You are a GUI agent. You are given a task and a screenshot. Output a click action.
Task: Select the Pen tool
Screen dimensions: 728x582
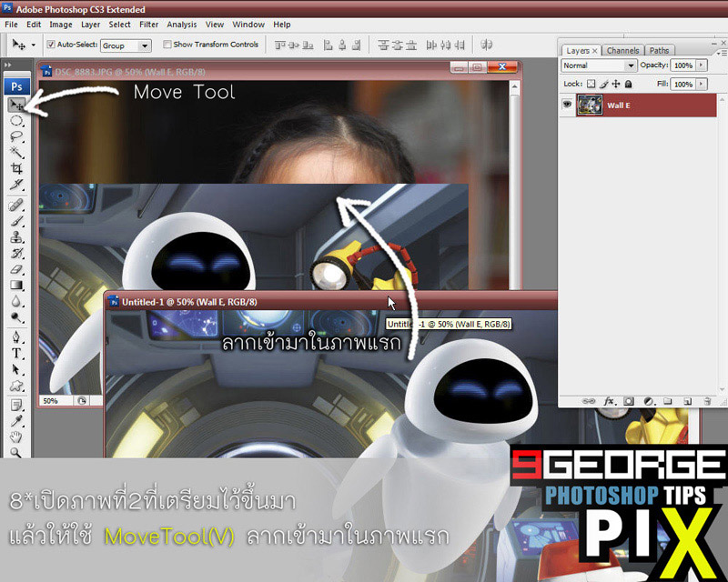pyautogui.click(x=16, y=337)
